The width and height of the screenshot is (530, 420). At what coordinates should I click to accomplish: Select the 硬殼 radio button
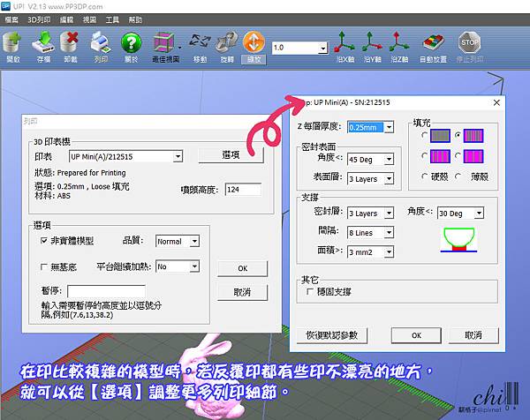[x=424, y=176]
